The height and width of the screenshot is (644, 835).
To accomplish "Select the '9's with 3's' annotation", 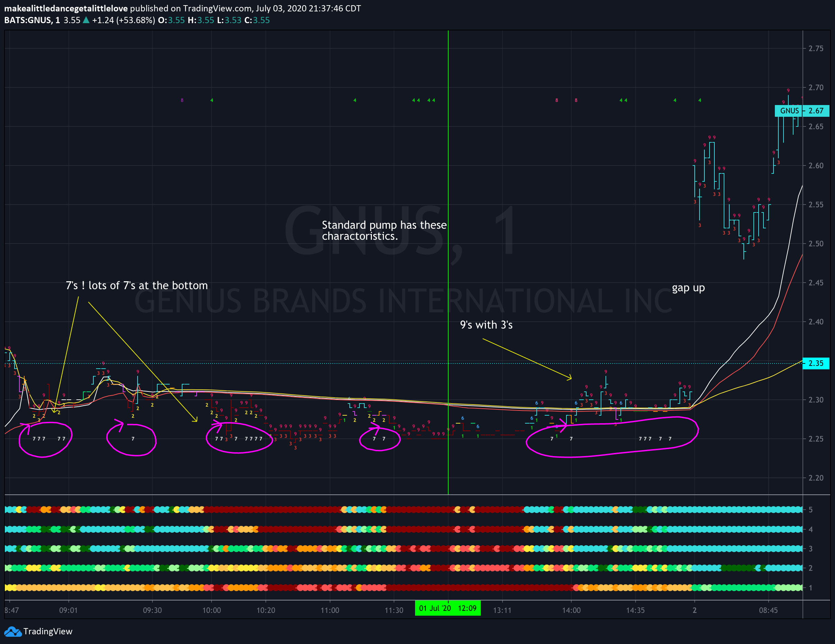I will pos(486,325).
